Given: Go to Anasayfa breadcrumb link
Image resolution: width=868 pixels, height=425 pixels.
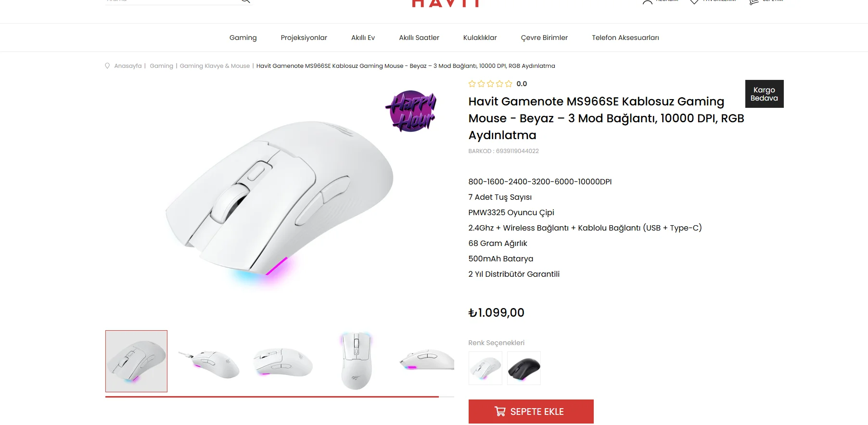Looking at the screenshot, I should tap(128, 66).
